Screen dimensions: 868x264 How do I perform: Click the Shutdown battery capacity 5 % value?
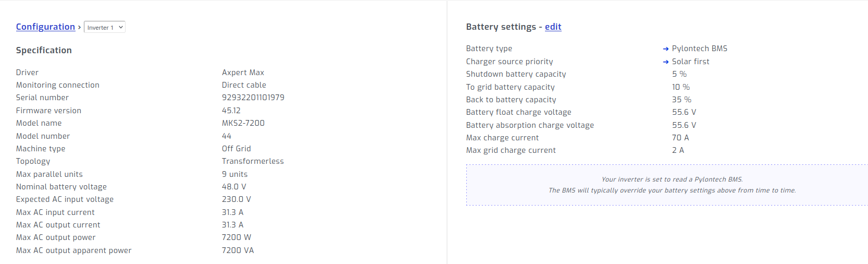(x=679, y=74)
